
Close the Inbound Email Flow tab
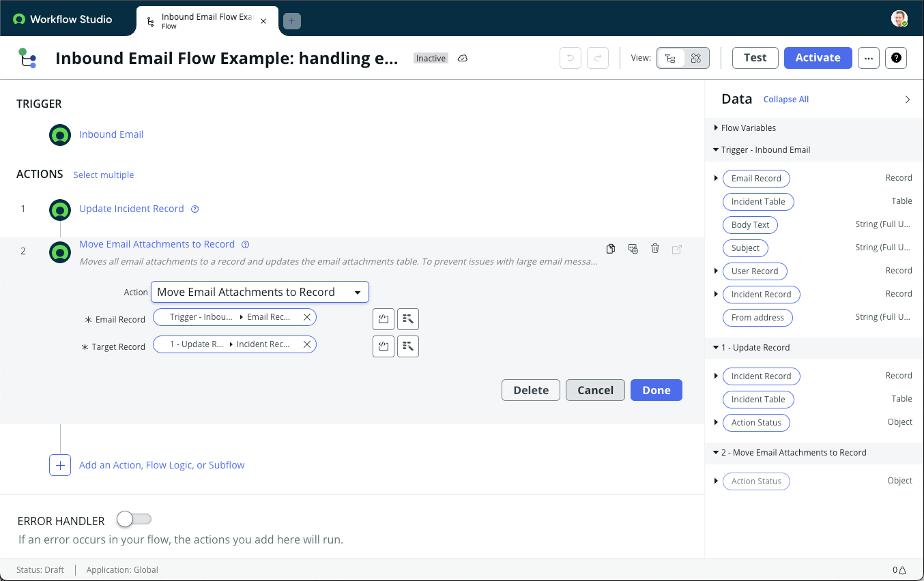(x=263, y=21)
